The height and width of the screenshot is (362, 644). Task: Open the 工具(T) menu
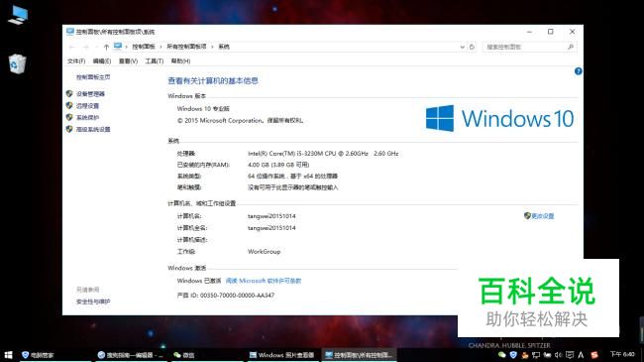pyautogui.click(x=154, y=60)
